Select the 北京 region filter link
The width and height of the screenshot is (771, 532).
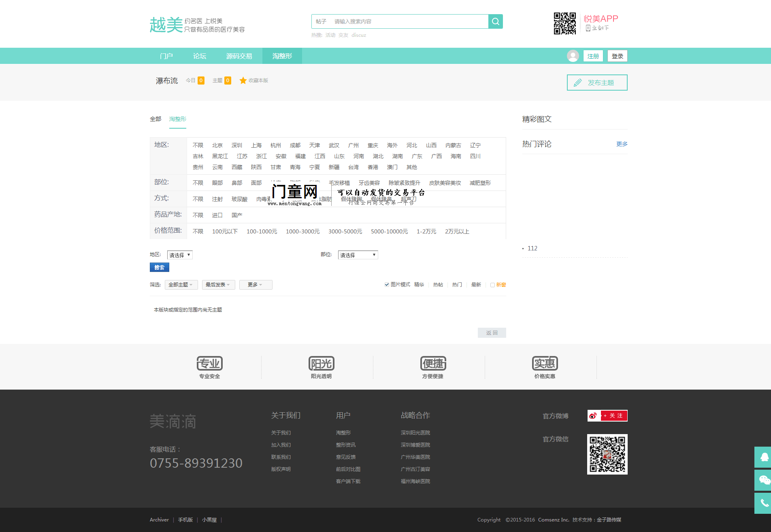[x=217, y=145]
